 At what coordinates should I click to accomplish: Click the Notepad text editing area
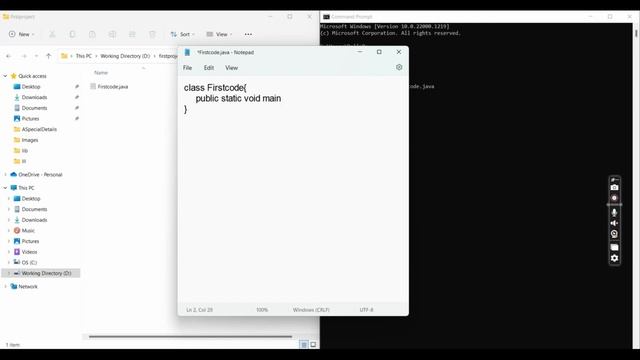[293, 190]
